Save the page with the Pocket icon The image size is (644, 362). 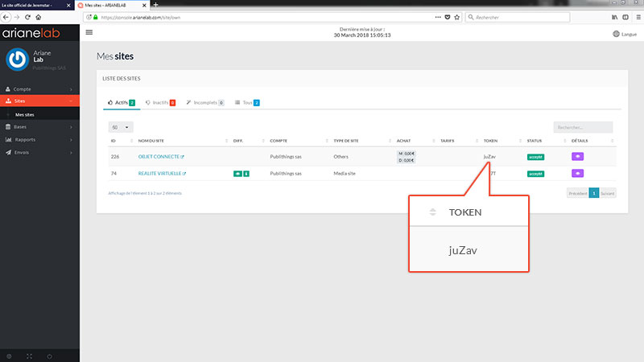tap(448, 17)
